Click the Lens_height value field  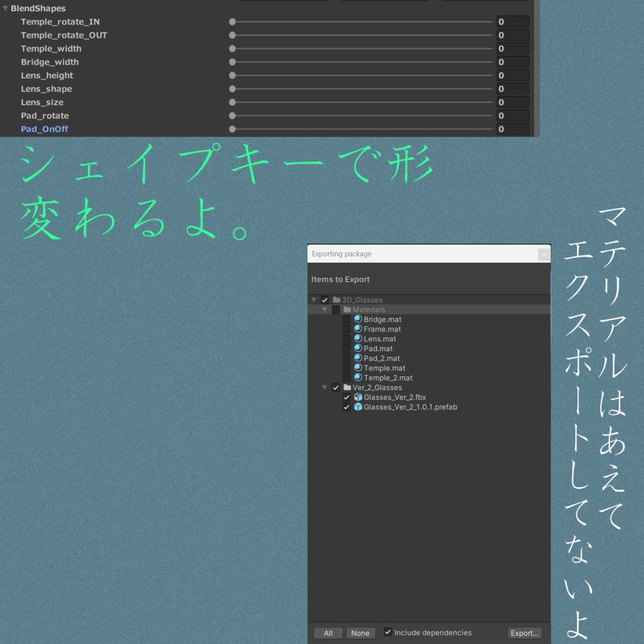tap(513, 75)
